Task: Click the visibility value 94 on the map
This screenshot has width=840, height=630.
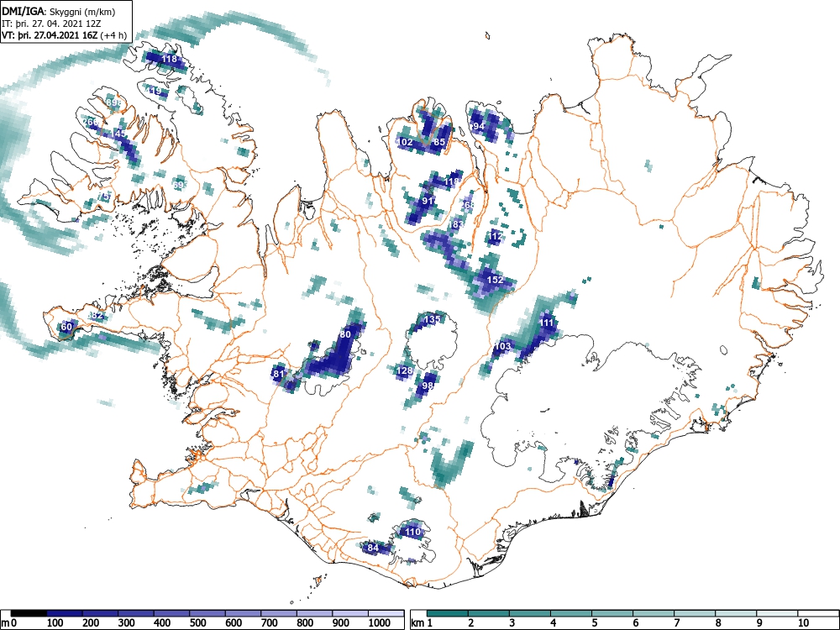Action: coord(479,126)
